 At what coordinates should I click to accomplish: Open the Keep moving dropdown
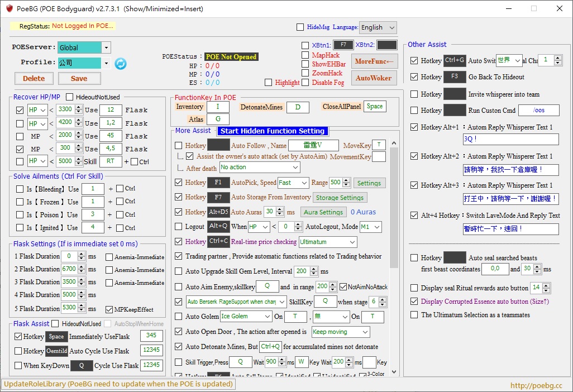click(x=341, y=332)
